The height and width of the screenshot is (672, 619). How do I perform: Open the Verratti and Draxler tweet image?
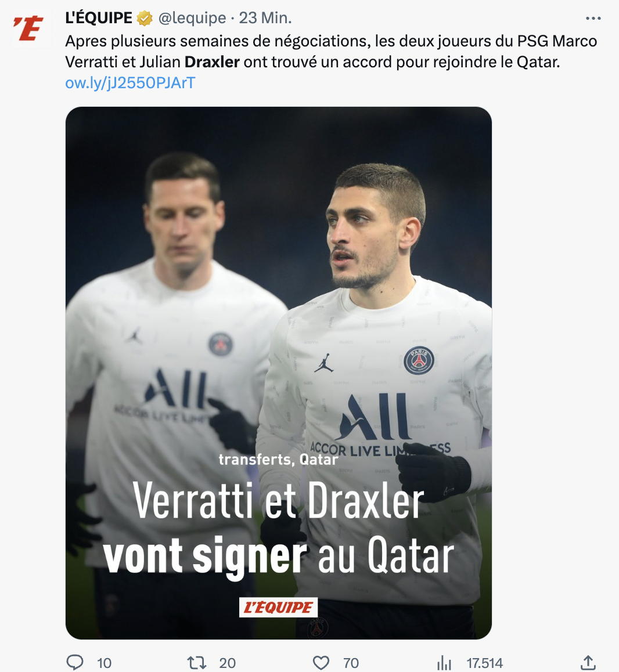(278, 373)
